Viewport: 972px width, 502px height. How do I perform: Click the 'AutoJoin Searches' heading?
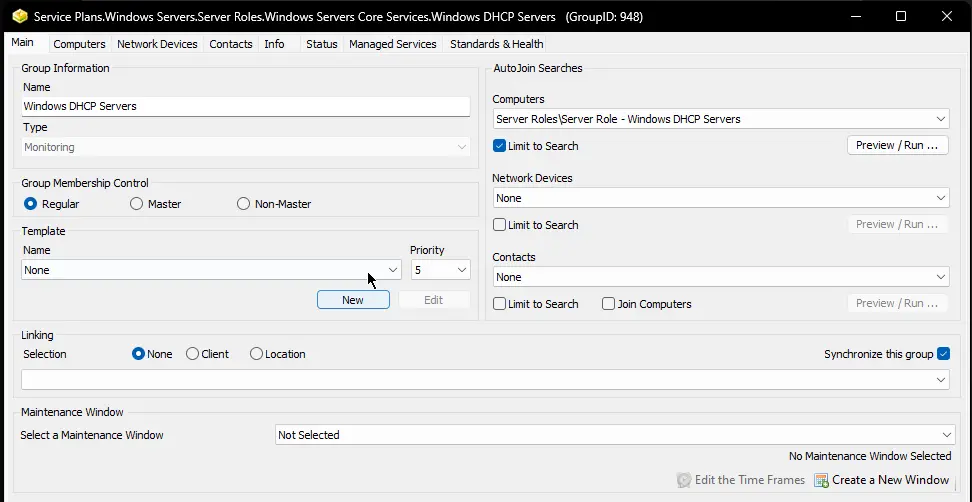[x=537, y=68]
